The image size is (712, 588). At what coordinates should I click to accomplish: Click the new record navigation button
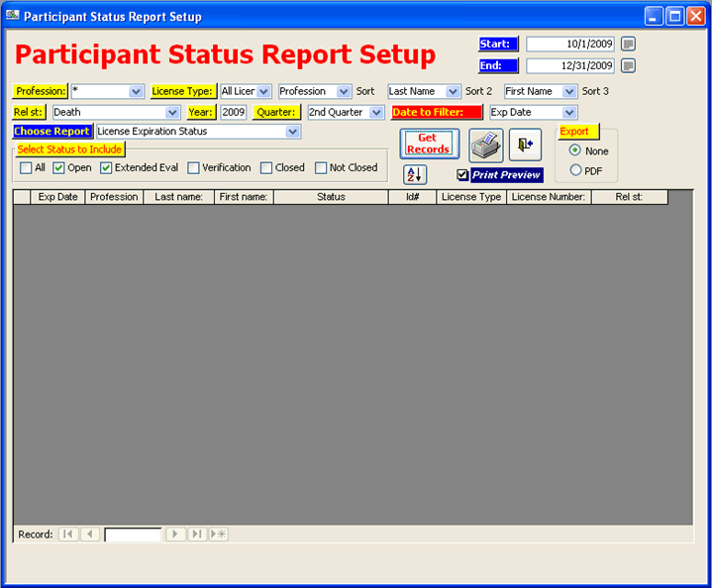(219, 535)
